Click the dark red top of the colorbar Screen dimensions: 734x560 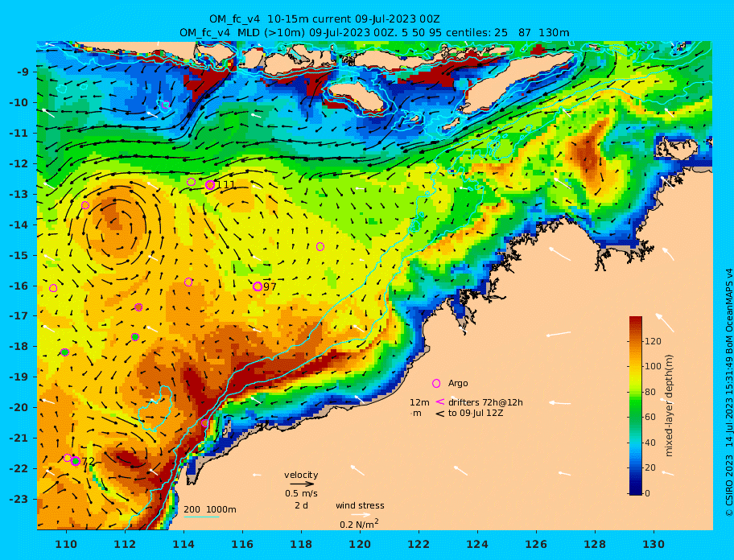tap(636, 320)
